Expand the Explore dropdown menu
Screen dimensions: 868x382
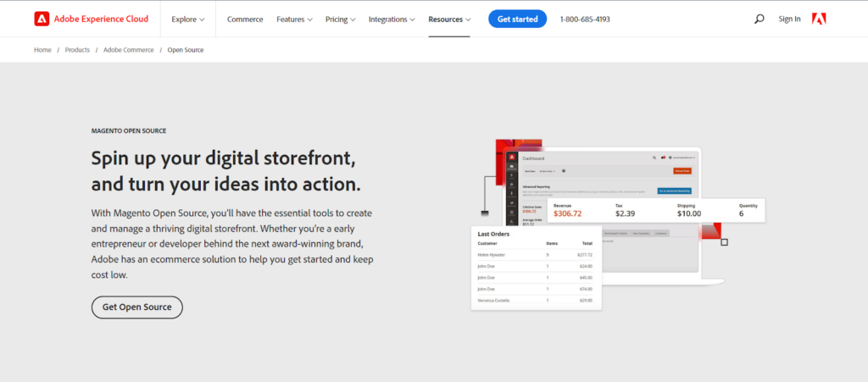[188, 19]
